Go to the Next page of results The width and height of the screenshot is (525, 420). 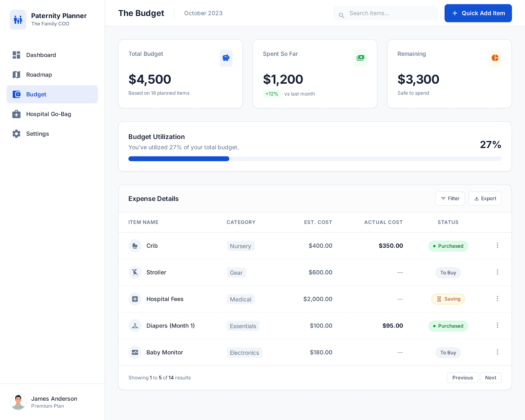[x=491, y=378]
